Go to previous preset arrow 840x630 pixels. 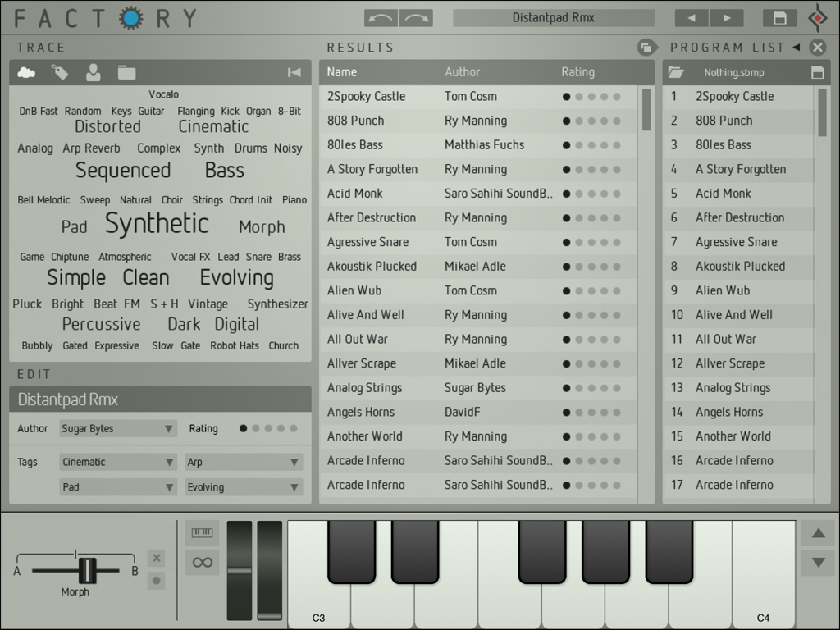[x=691, y=18]
